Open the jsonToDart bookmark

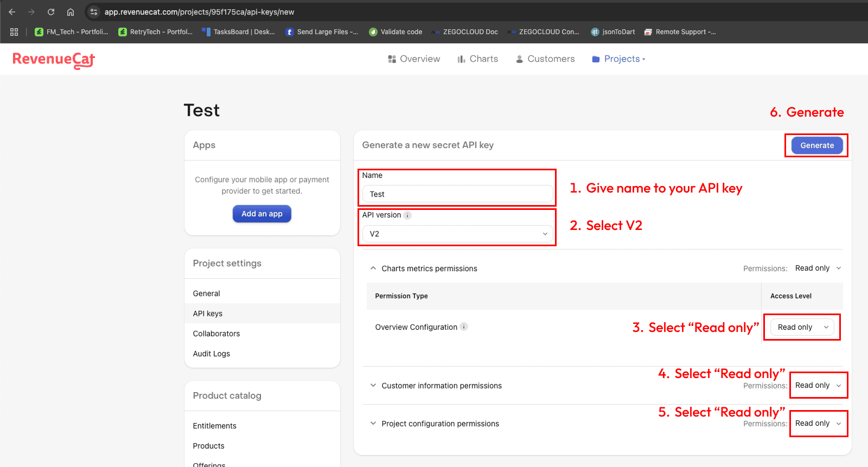(x=612, y=32)
